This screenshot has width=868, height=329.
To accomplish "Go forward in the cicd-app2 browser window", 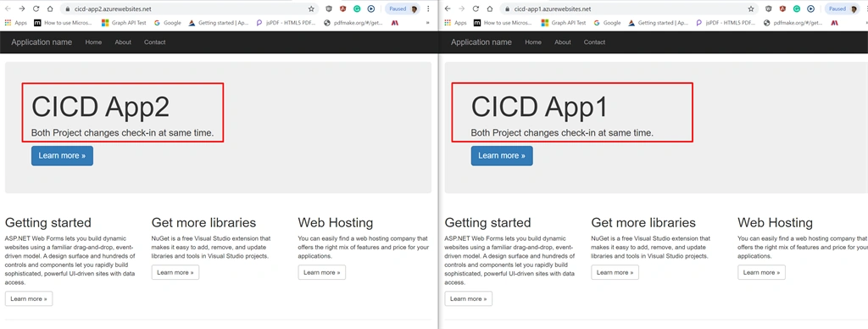I will tap(21, 8).
